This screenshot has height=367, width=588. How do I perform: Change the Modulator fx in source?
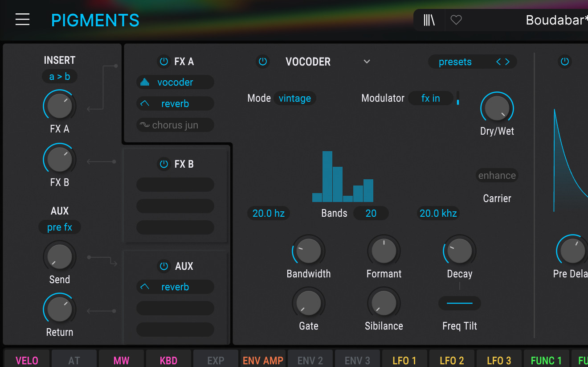point(431,98)
